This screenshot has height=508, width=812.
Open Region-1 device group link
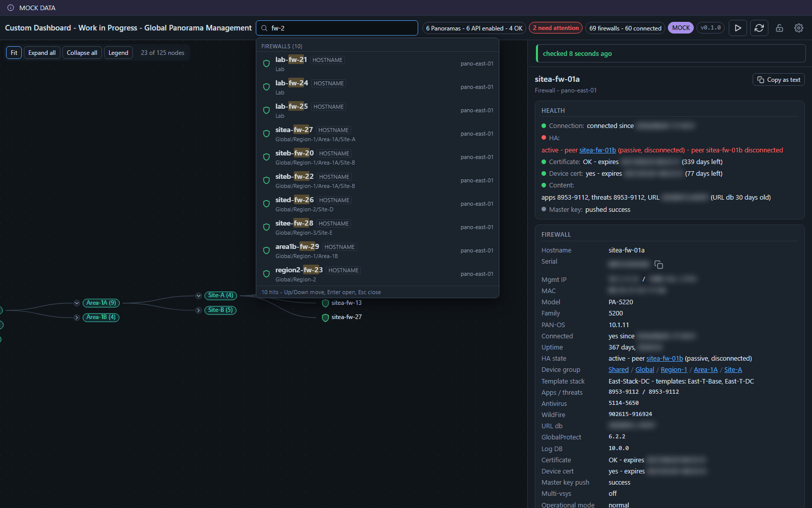pyautogui.click(x=673, y=370)
